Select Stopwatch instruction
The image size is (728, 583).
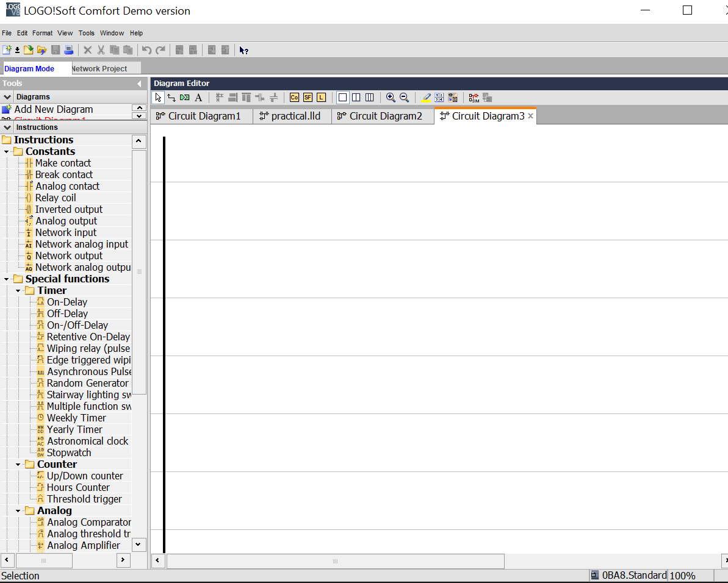point(69,452)
